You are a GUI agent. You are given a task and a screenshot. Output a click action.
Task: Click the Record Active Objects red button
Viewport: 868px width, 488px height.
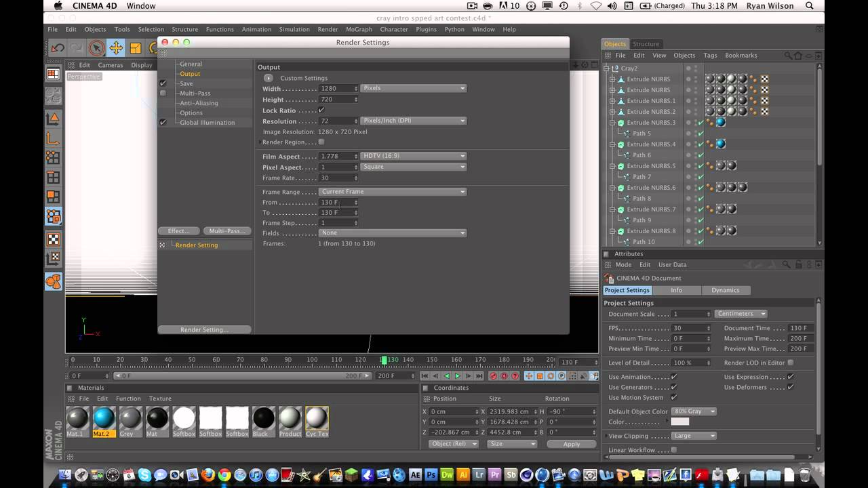point(494,375)
